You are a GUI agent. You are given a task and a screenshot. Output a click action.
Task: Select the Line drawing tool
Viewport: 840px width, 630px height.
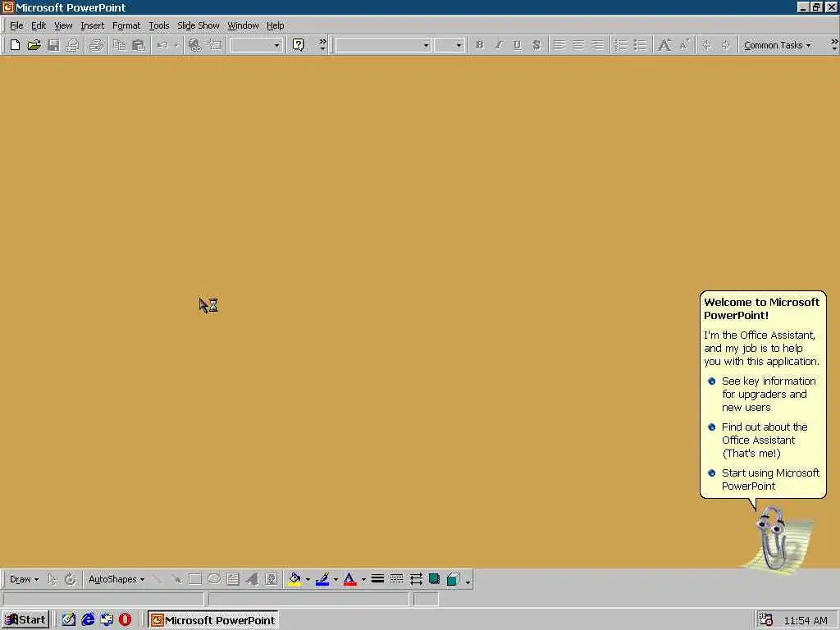pos(157,579)
